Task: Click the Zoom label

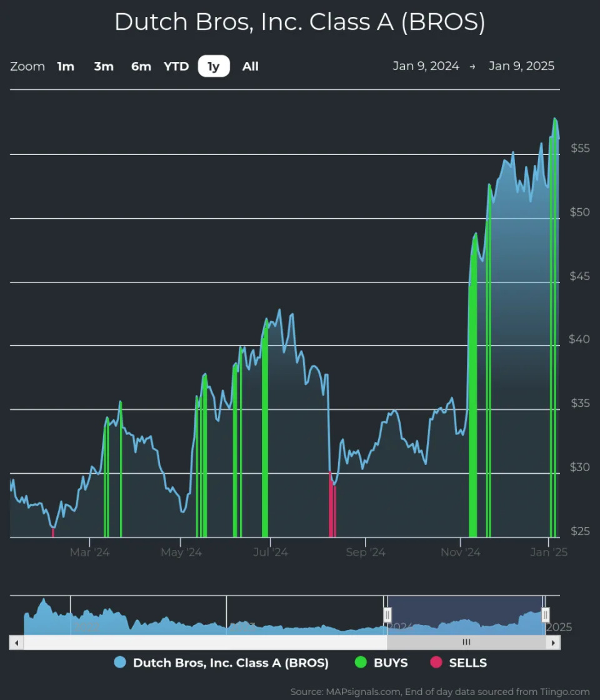Action: tap(27, 66)
